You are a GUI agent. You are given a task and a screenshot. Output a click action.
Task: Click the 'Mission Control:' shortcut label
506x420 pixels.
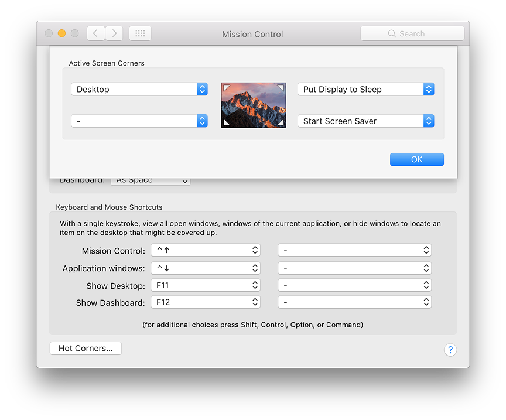pos(113,251)
